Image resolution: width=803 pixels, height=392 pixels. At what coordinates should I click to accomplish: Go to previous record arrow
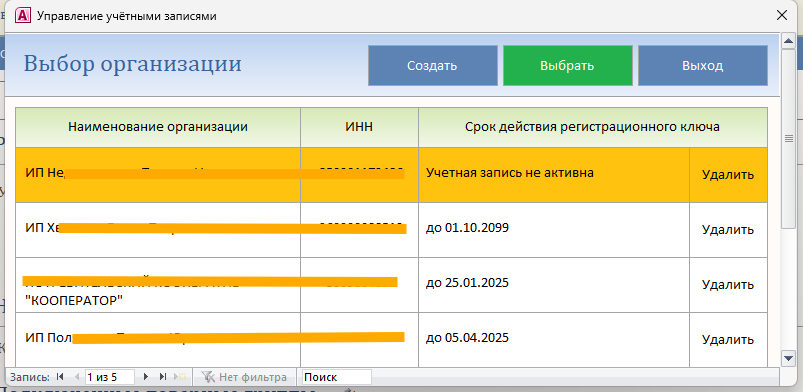point(77,377)
